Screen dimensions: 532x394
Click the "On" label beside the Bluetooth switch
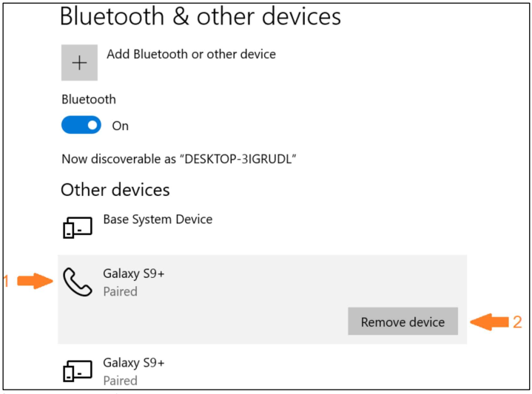click(120, 126)
